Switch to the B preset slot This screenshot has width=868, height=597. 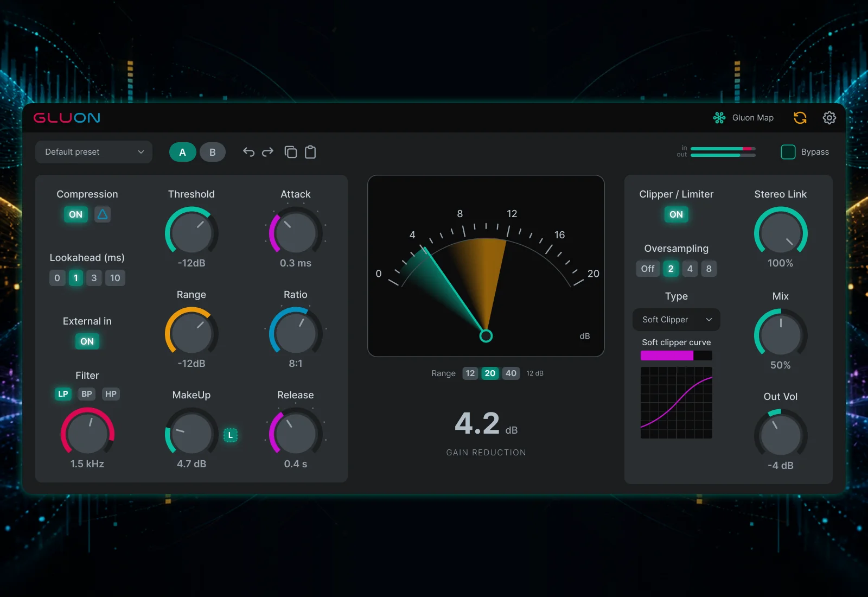click(213, 153)
